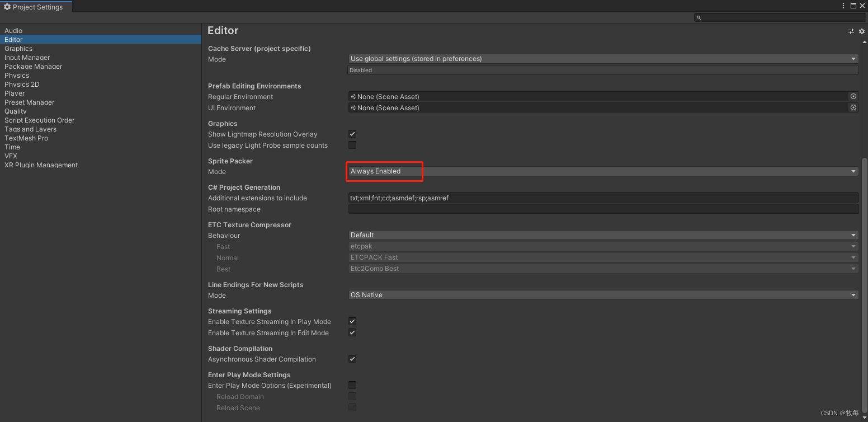Click the Project Settings gear tab icon
This screenshot has height=422, width=868.
point(7,7)
